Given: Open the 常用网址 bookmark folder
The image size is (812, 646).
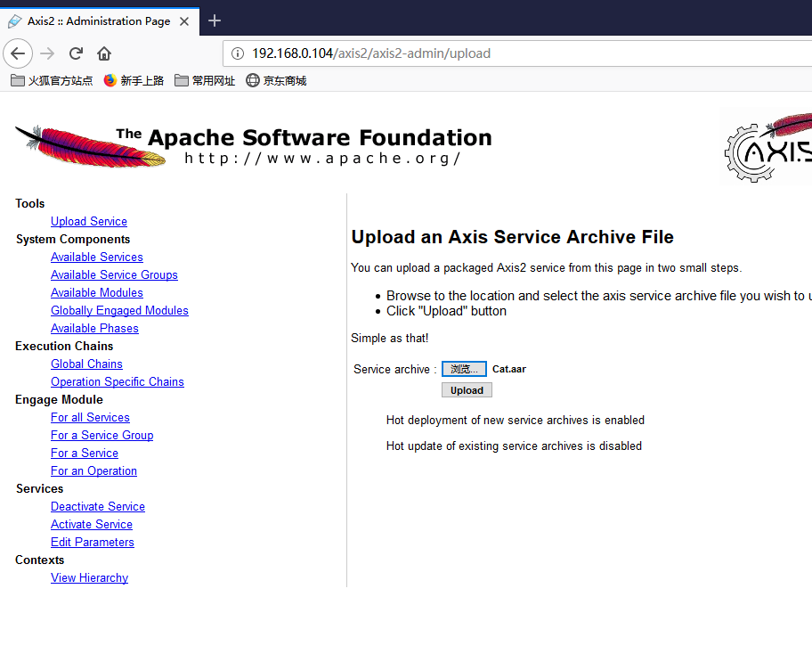Looking at the screenshot, I should (205, 80).
